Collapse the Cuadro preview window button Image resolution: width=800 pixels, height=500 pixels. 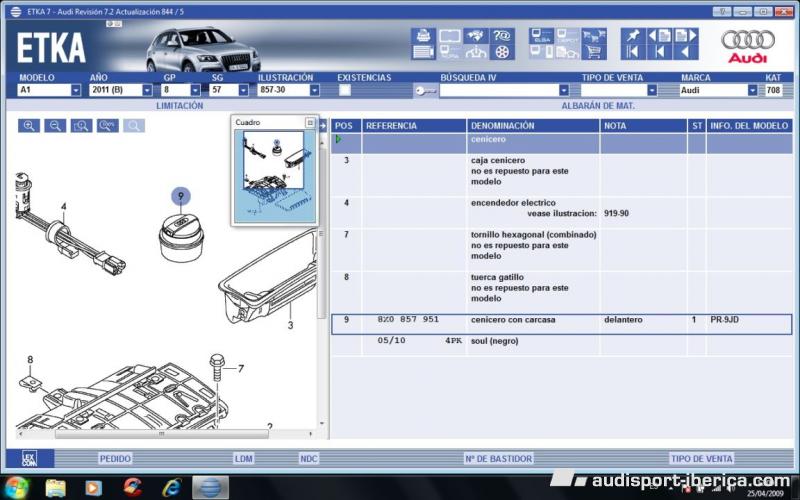310,122
